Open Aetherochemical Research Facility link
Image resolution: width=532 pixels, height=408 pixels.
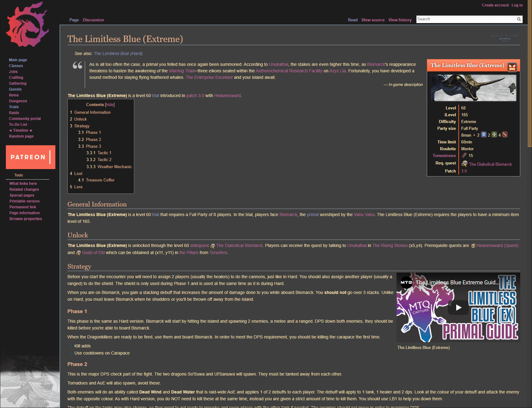[x=289, y=71]
